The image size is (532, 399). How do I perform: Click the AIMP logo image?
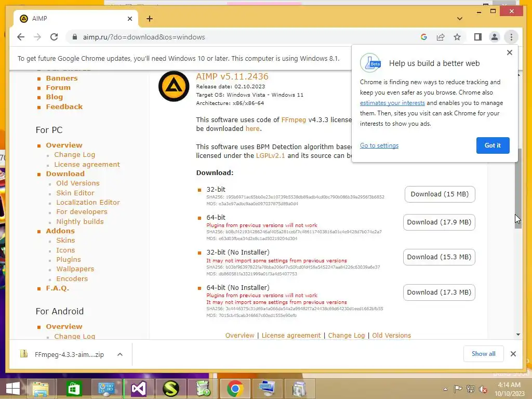(174, 86)
